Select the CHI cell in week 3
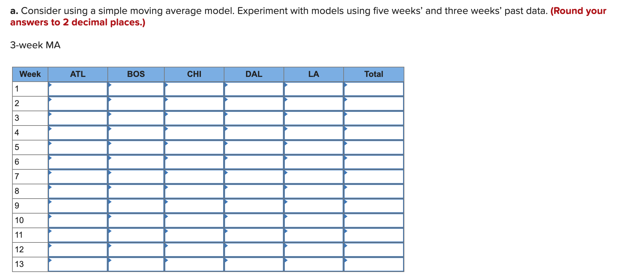The image size is (644, 279). pos(194,118)
